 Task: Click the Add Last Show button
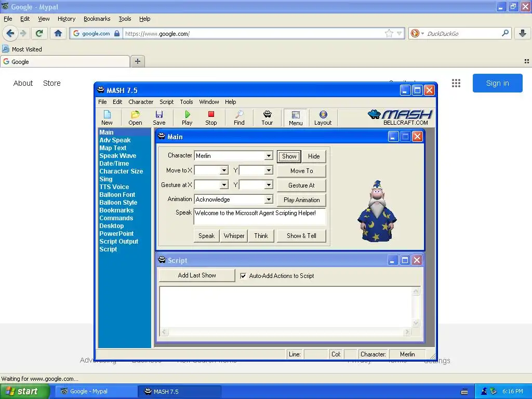[197, 275]
